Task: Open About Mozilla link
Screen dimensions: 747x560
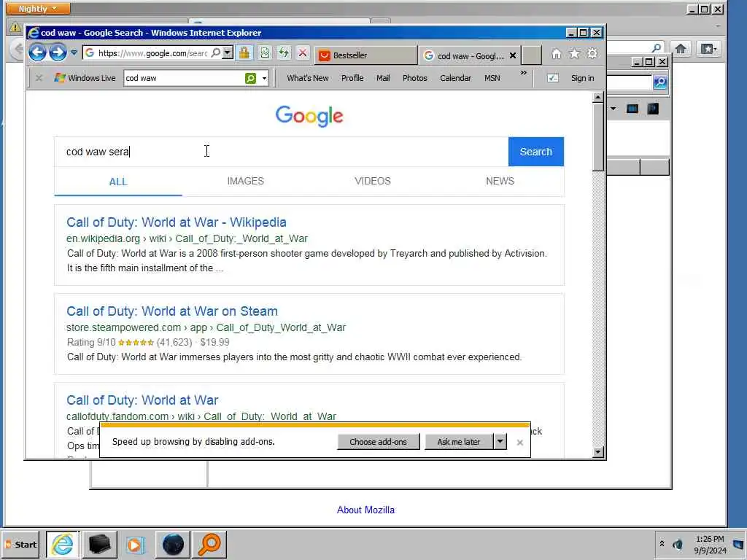Action: 365,510
